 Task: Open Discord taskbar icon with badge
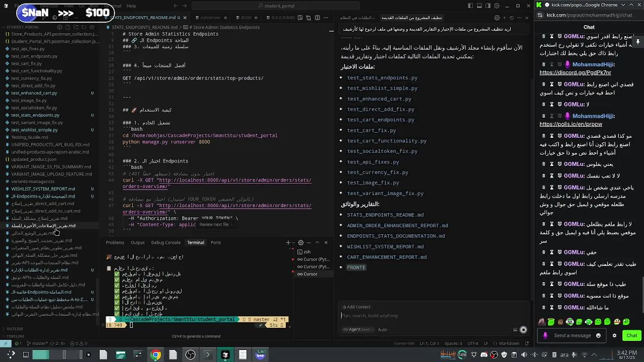click(260, 355)
